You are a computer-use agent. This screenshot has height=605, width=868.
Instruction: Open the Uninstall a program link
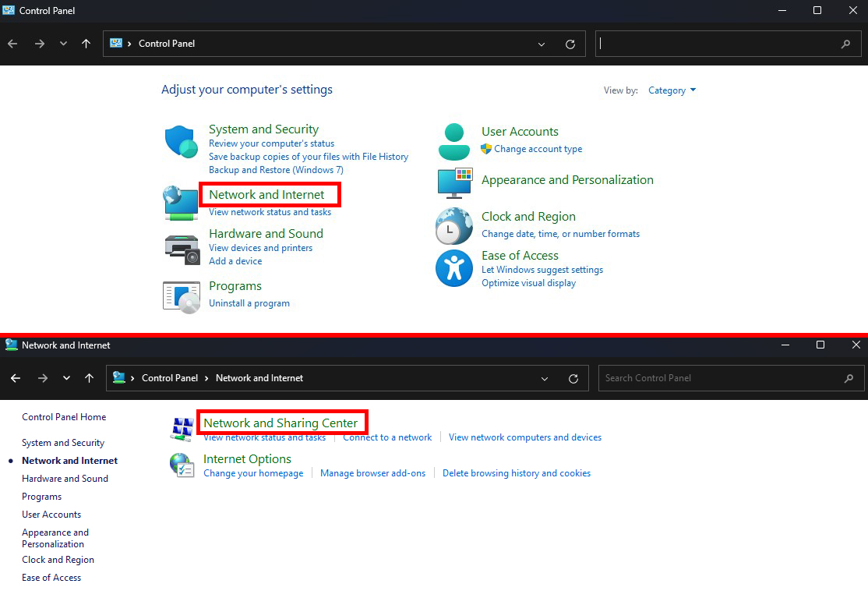(x=249, y=303)
